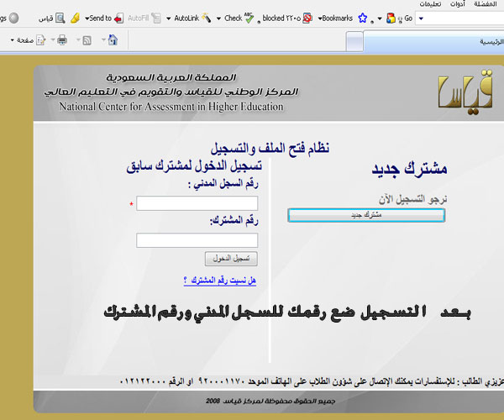The height and width of the screenshot is (420, 504).
Task: Click the blue bookmark star icon
Action: click(363, 18)
